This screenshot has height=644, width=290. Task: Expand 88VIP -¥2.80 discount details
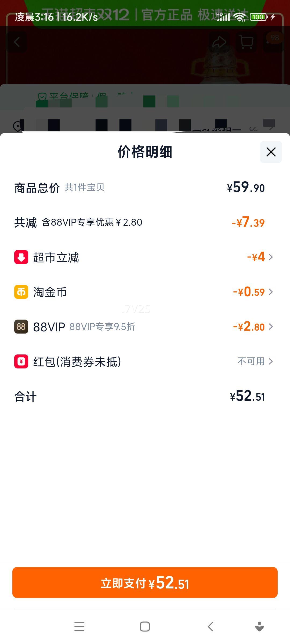pyautogui.click(x=253, y=327)
